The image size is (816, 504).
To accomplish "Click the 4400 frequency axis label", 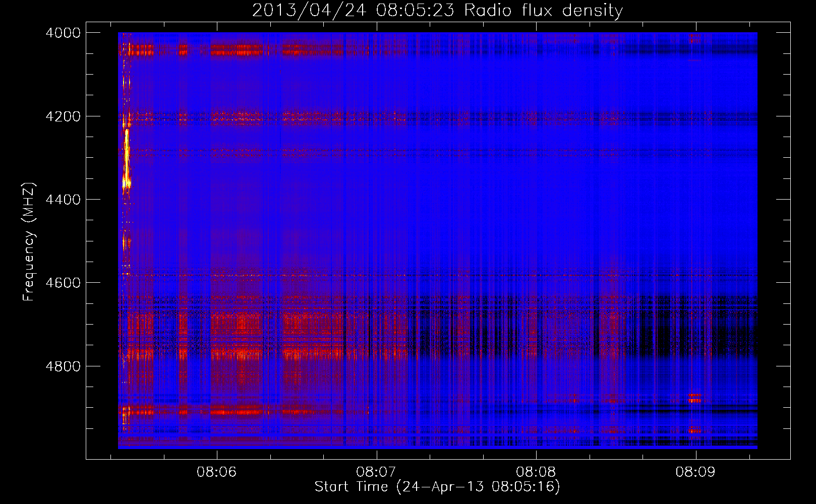I will (63, 200).
